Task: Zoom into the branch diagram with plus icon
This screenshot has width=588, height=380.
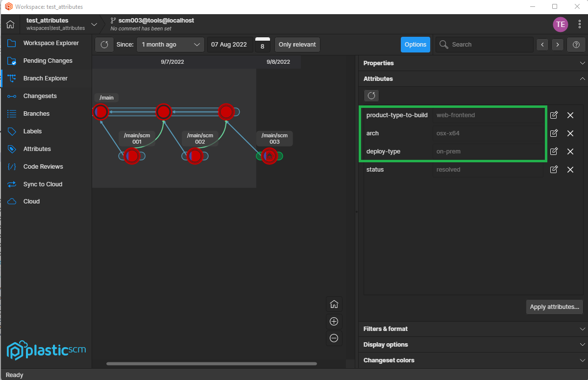Action: pyautogui.click(x=334, y=321)
